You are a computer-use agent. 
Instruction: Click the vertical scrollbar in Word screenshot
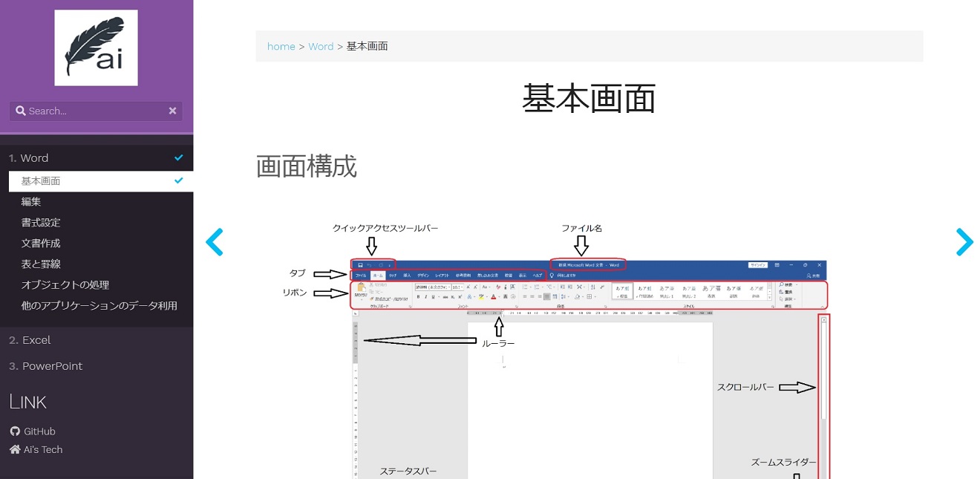tap(824, 397)
